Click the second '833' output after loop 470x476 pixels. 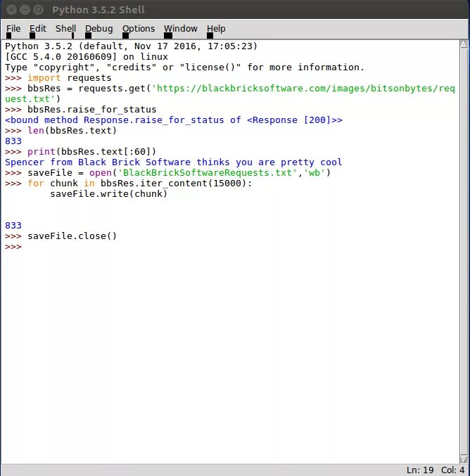[x=13, y=226]
